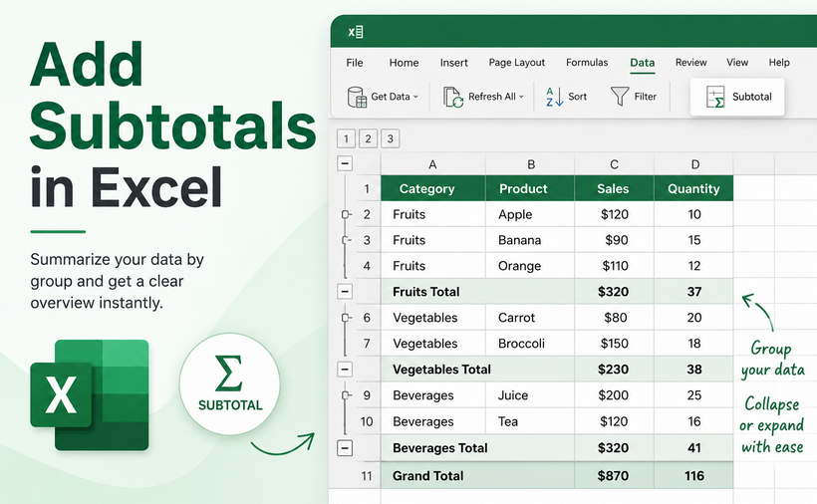The height and width of the screenshot is (504, 817).
Task: Open the File menu
Action: click(355, 63)
